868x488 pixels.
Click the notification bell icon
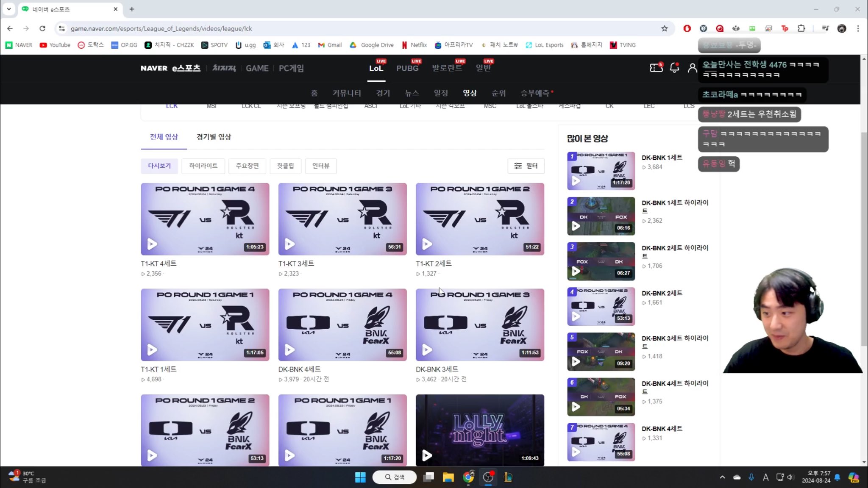click(x=674, y=68)
